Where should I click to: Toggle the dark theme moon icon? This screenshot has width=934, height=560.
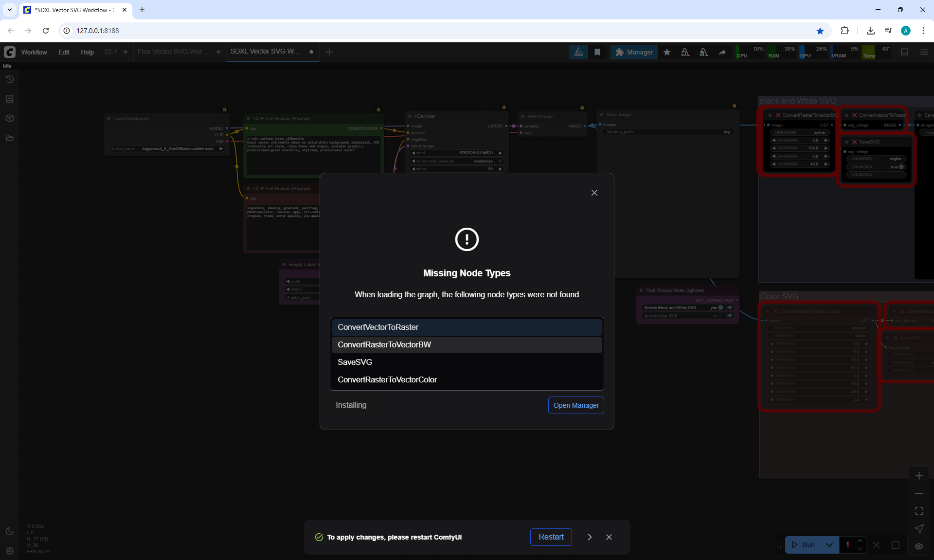[x=10, y=531]
